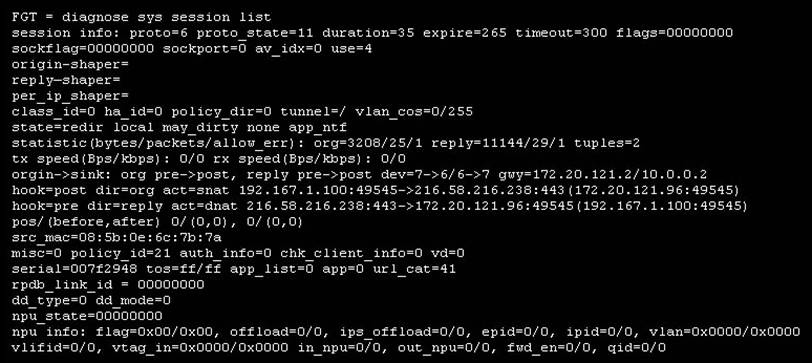Click the reply-shaper= line
The height and width of the screenshot is (363, 812).
66,80
